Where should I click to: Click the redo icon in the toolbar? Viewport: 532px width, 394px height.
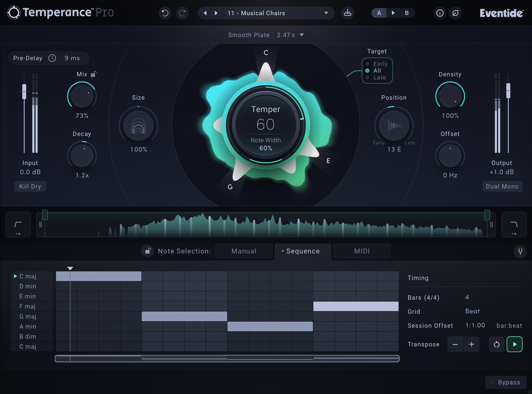183,13
